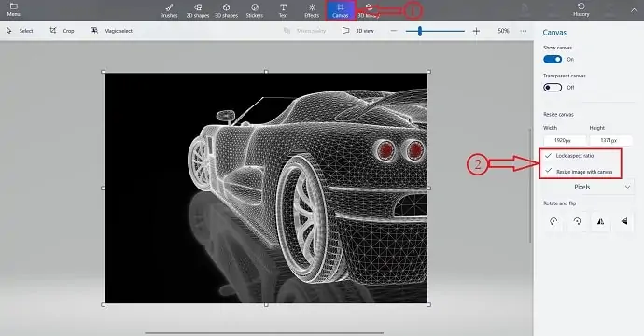
Task: Rotate canvas right (clockwise)
Action: click(x=577, y=221)
